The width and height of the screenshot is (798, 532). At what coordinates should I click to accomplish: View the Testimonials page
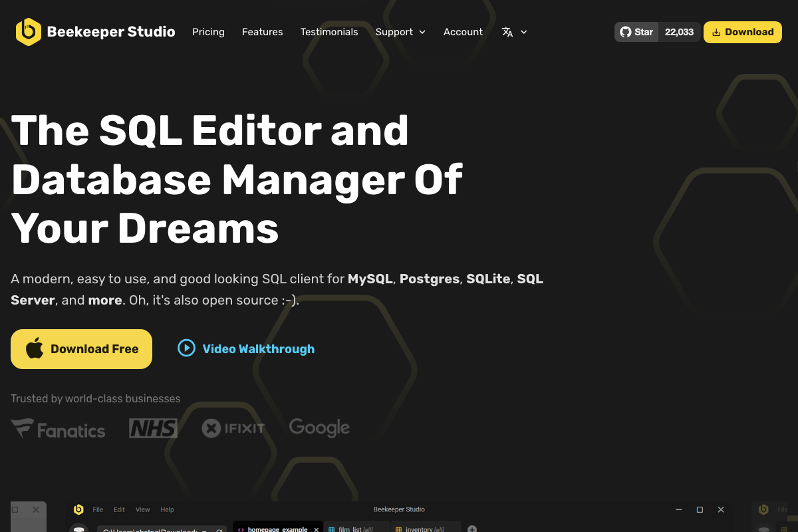[329, 32]
